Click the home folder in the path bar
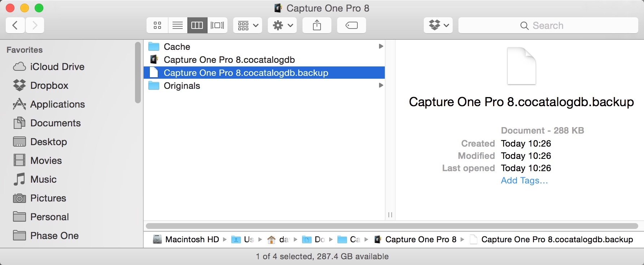The height and width of the screenshot is (265, 644). click(x=278, y=239)
